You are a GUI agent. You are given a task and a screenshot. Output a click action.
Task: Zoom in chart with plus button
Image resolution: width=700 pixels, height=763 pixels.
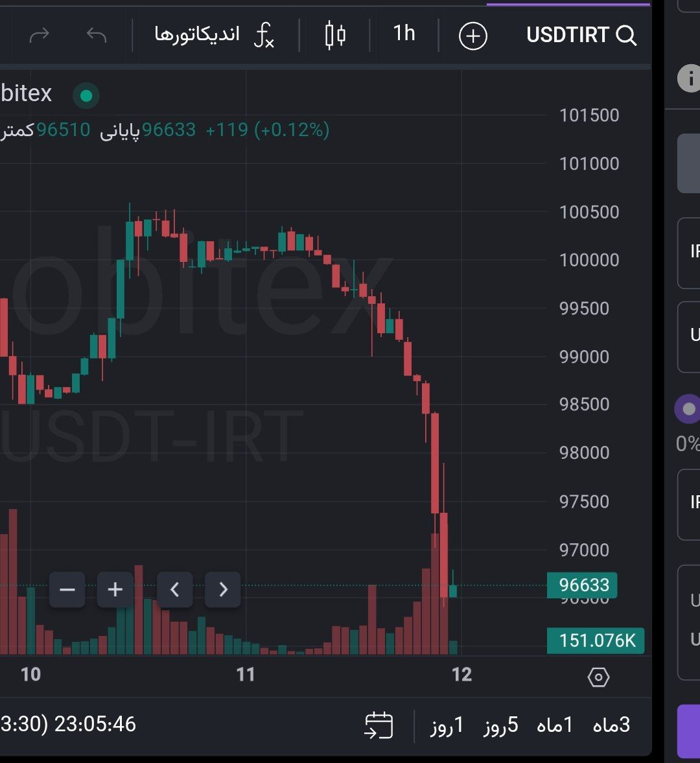tap(115, 590)
